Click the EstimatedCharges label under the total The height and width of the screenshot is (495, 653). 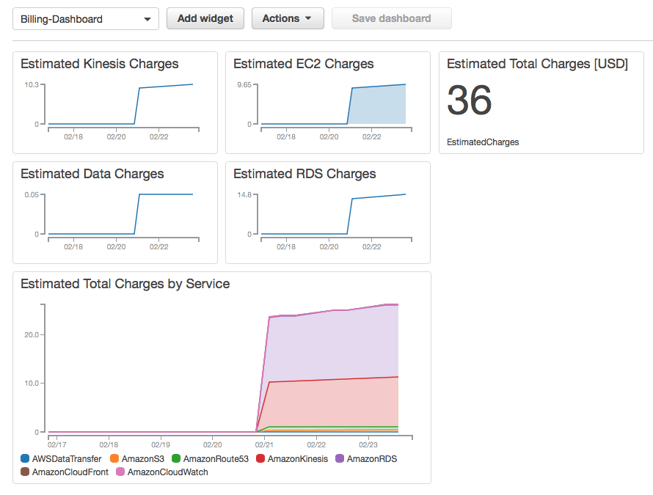(483, 142)
